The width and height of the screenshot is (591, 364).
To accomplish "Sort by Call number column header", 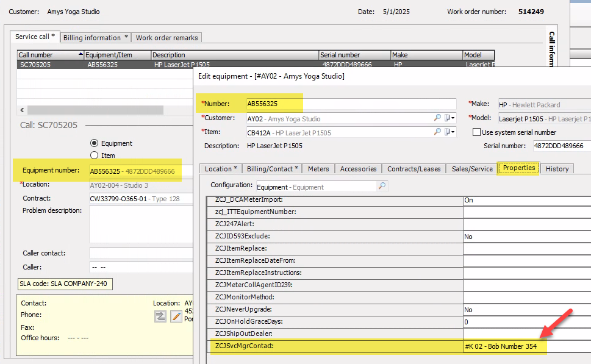I will click(51, 55).
